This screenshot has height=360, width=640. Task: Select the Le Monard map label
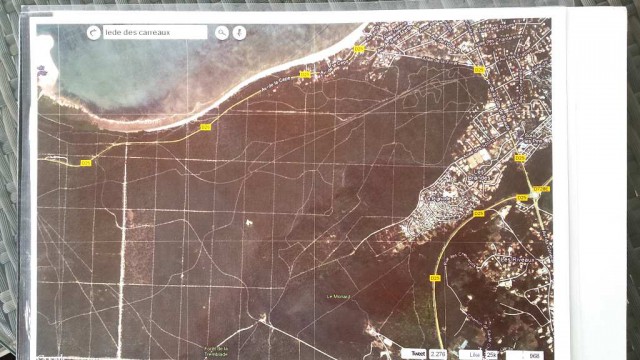[x=339, y=297]
